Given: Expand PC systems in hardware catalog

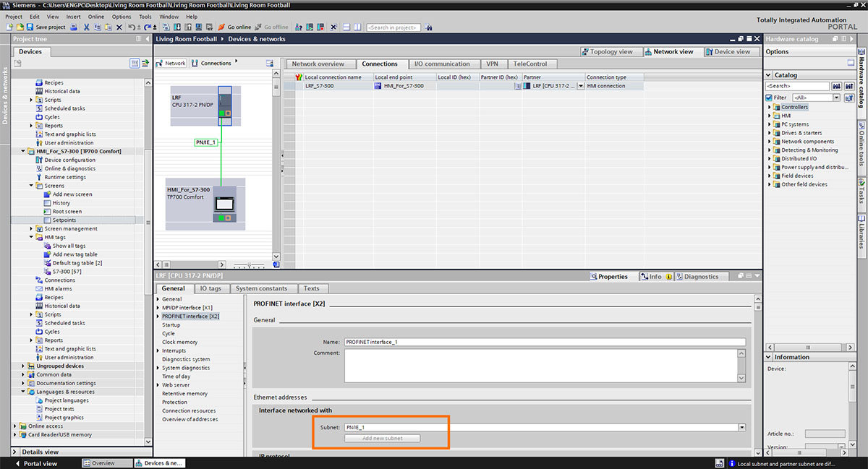Looking at the screenshot, I should [x=770, y=124].
